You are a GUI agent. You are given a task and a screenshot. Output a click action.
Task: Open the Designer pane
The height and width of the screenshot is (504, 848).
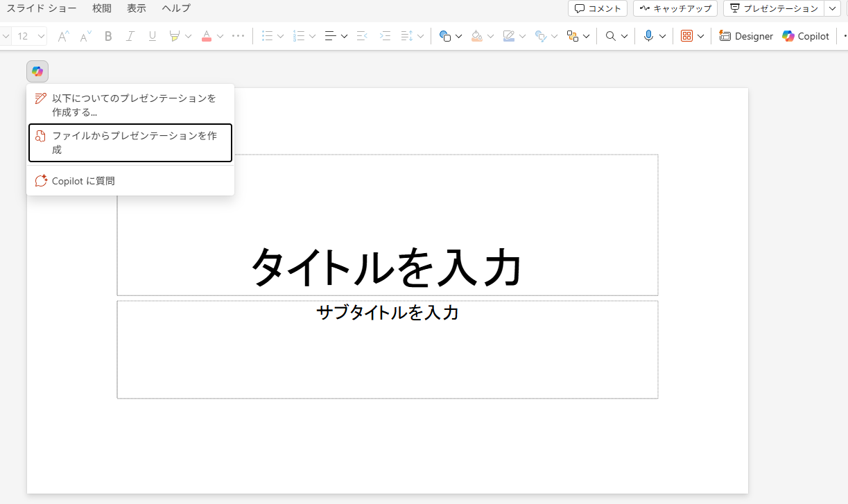click(x=746, y=36)
